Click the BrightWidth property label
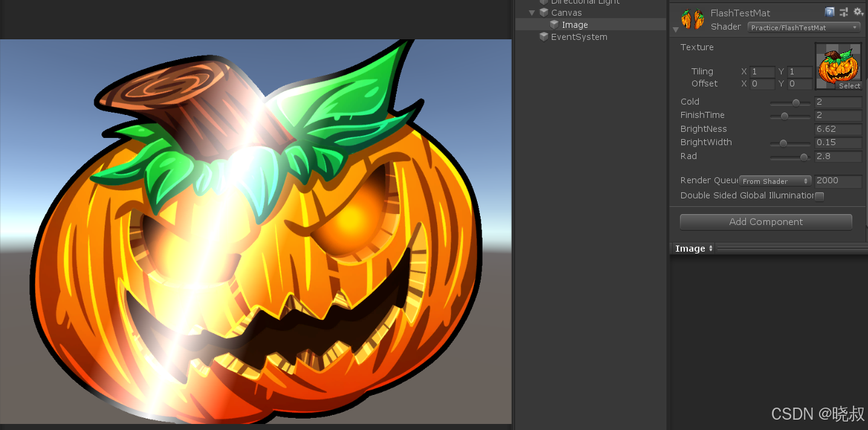This screenshot has width=868, height=430. click(x=706, y=142)
